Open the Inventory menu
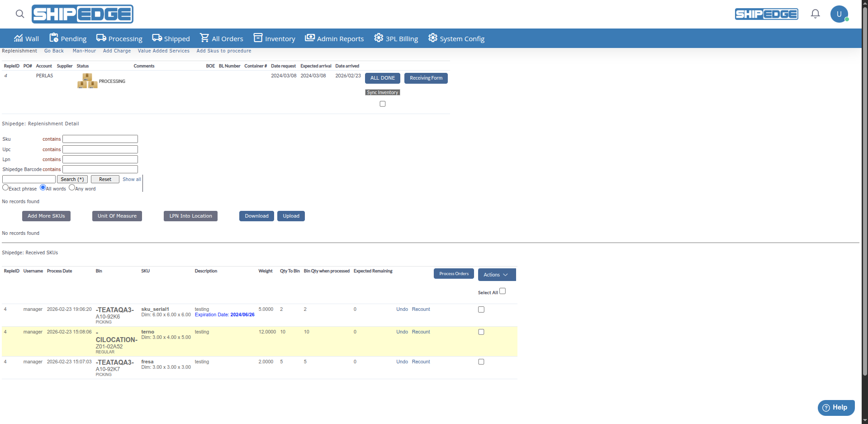Image resolution: width=868 pixels, height=424 pixels. point(275,38)
